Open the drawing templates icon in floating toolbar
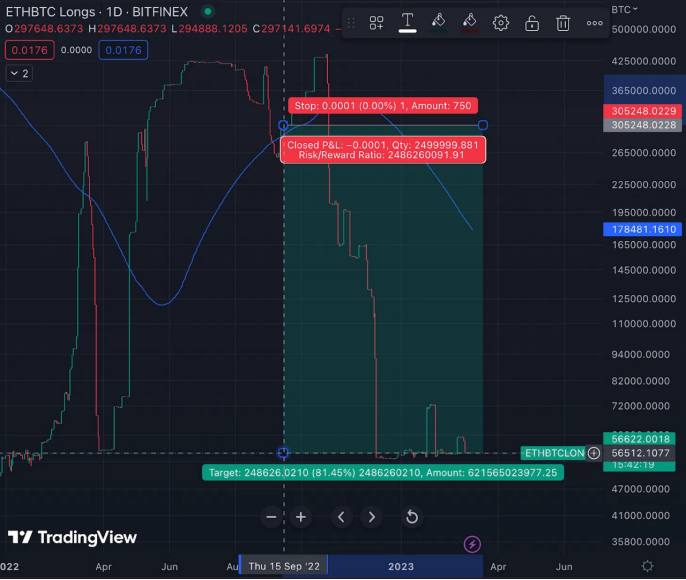 [x=377, y=22]
